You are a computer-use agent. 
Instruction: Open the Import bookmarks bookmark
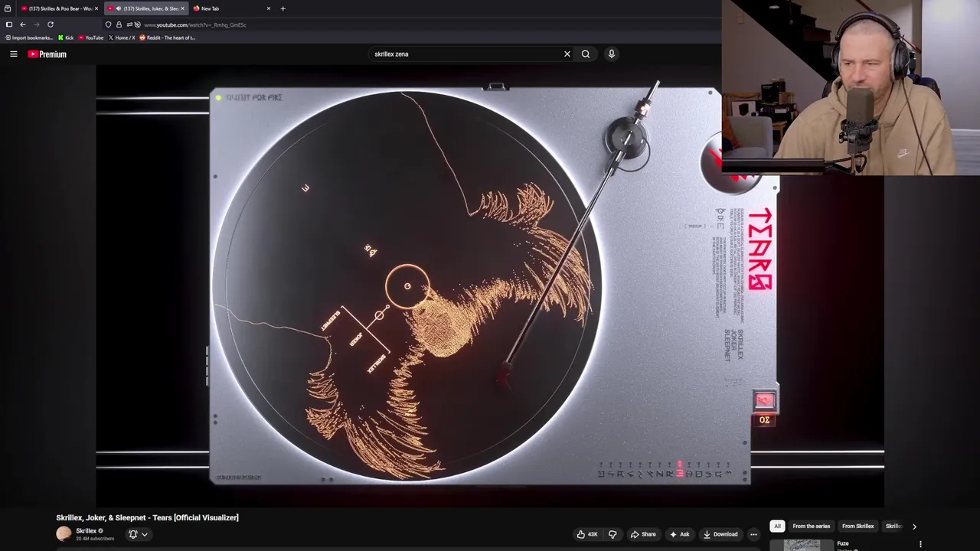(x=28, y=37)
